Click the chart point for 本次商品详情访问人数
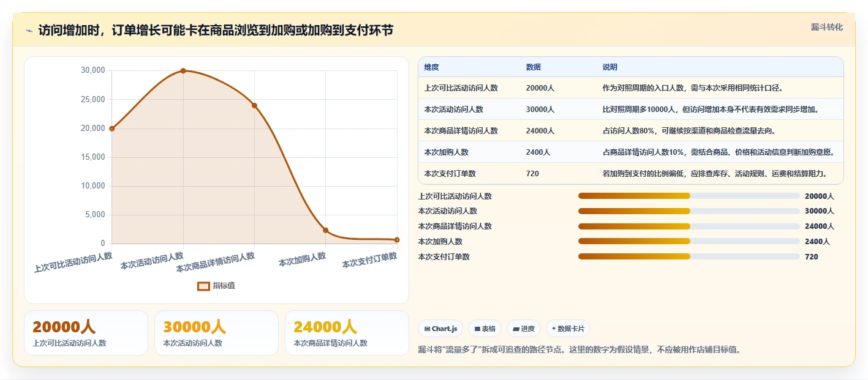 point(254,105)
